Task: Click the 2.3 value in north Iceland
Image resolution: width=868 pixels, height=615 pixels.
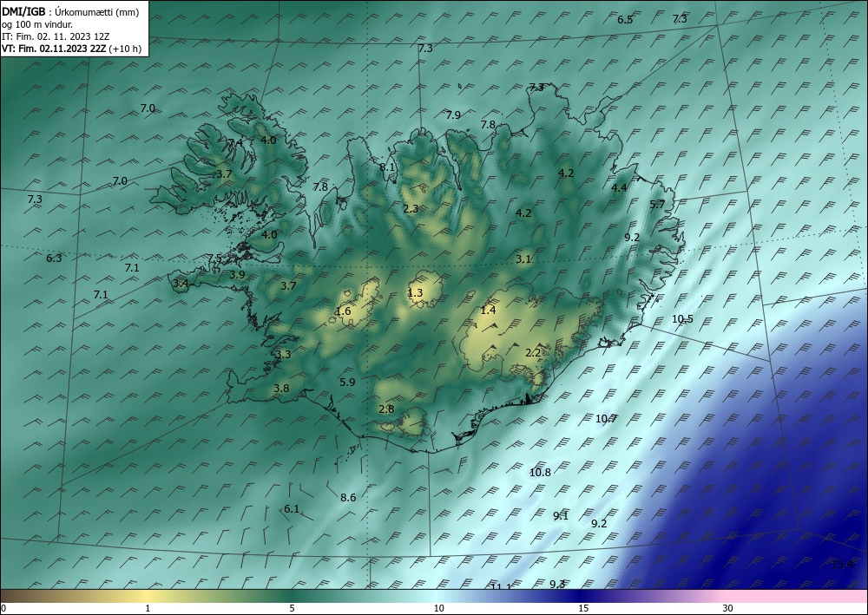Action: coord(411,208)
